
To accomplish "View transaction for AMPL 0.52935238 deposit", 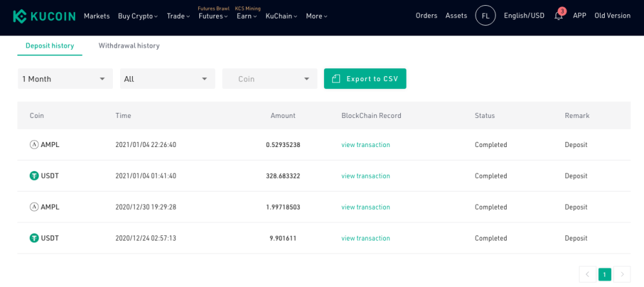I will click(365, 144).
